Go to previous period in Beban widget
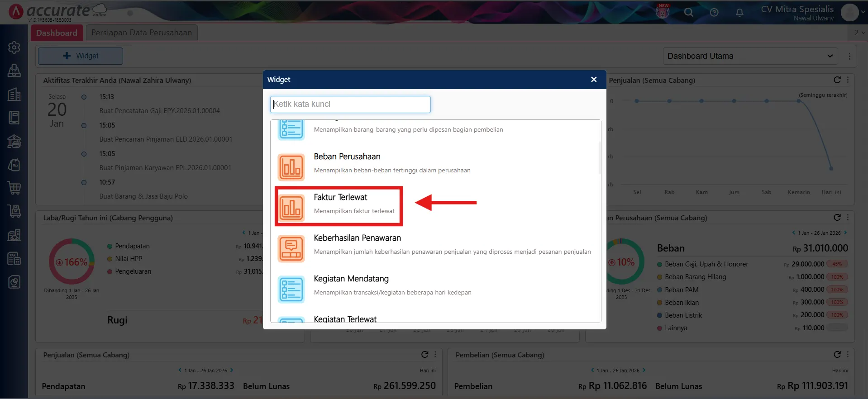868x399 pixels. click(x=793, y=233)
